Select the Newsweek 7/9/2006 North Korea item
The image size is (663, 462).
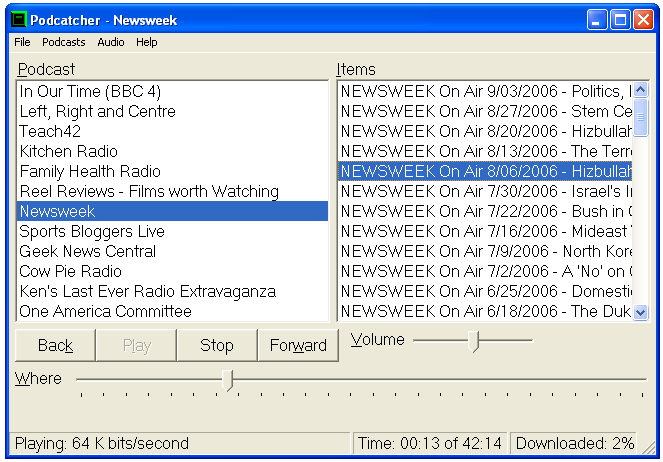click(485, 251)
